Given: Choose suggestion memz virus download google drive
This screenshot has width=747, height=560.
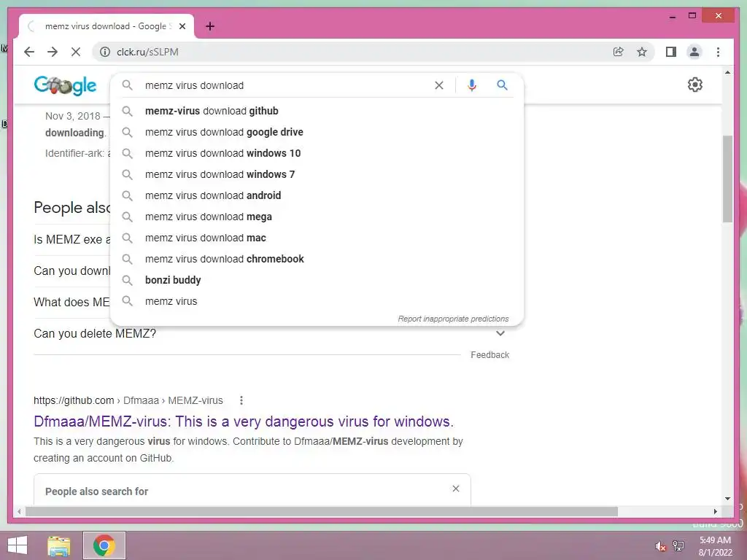Looking at the screenshot, I should pos(317,132).
